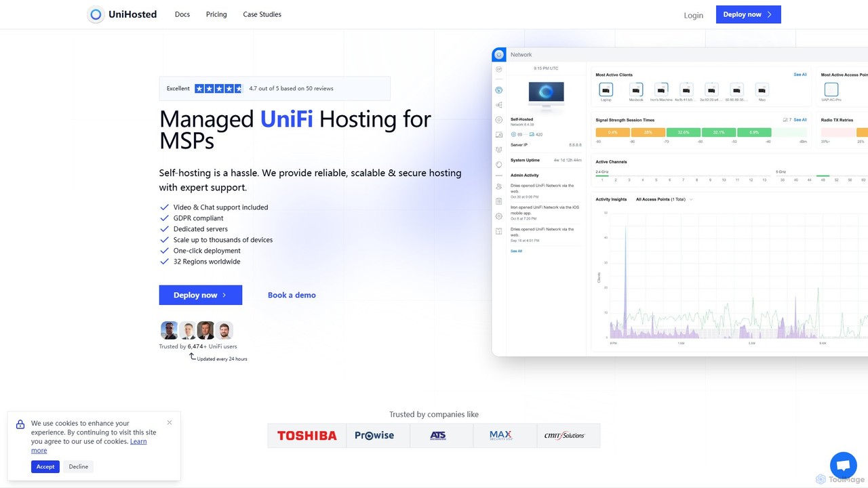This screenshot has width=868, height=488.
Task: Click the ATS company logo
Action: click(438, 436)
